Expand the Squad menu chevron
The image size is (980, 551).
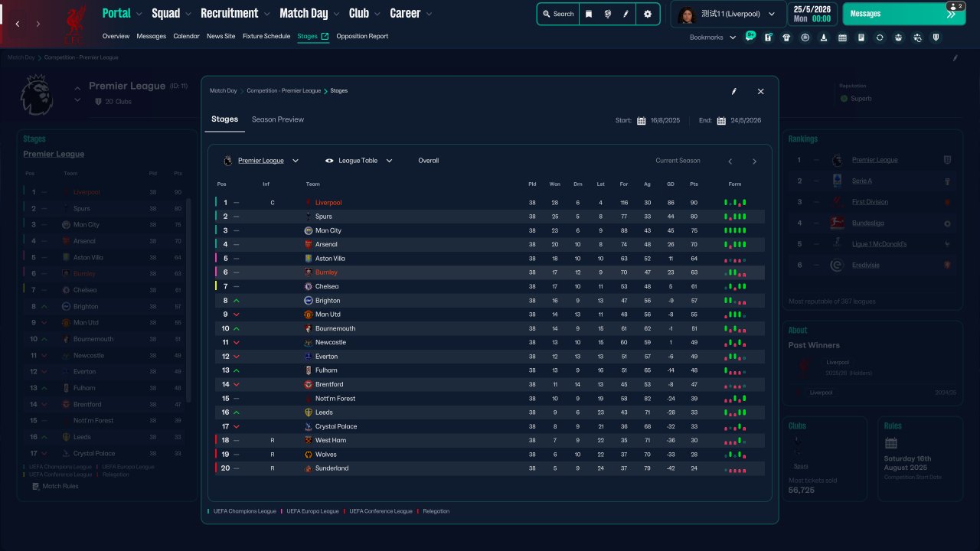click(190, 14)
